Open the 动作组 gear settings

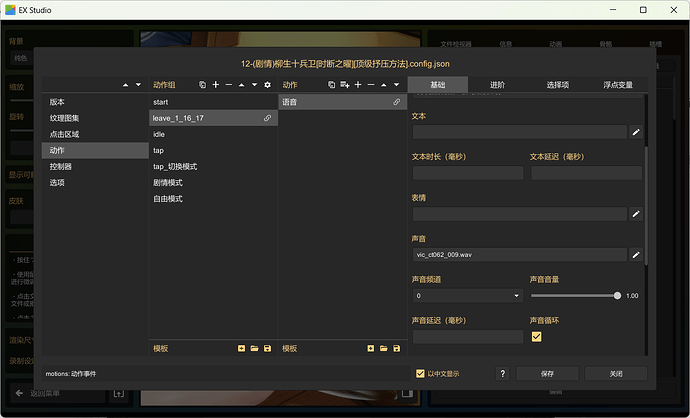coord(268,84)
